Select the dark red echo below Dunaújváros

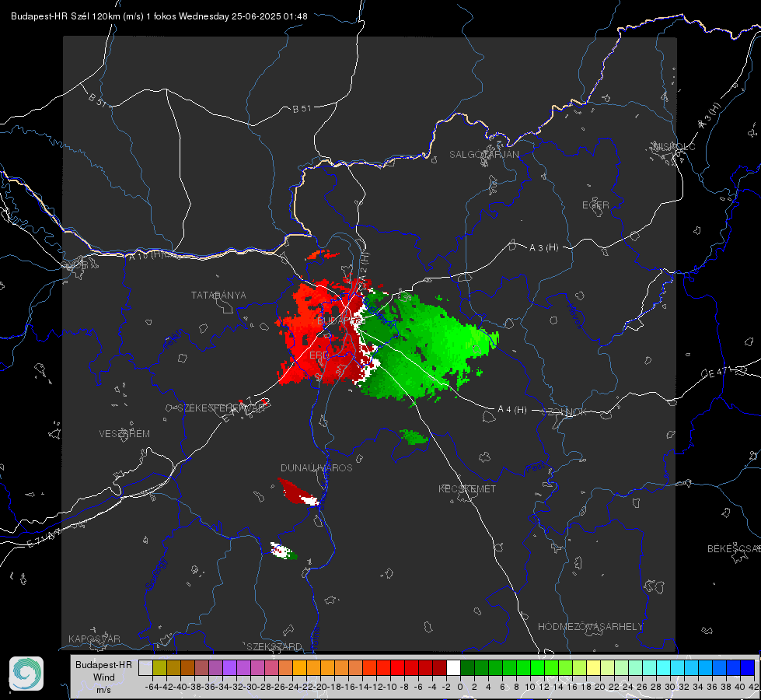click(297, 492)
